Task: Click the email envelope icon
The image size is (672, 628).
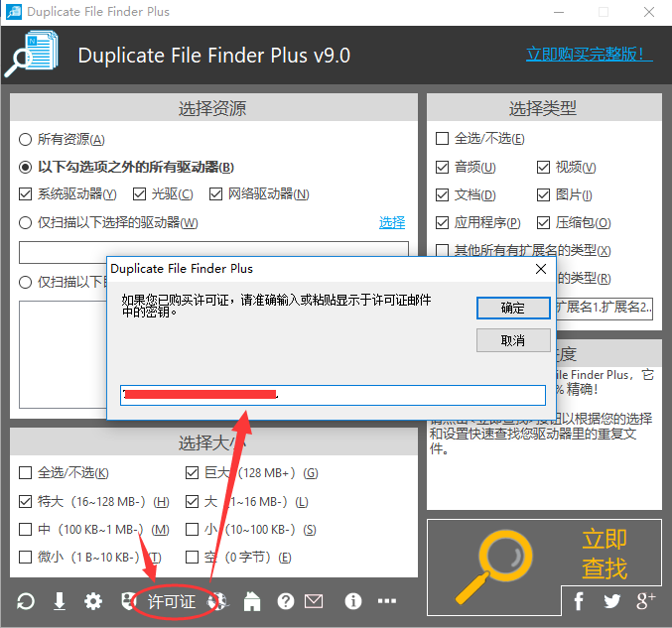Action: [x=314, y=601]
